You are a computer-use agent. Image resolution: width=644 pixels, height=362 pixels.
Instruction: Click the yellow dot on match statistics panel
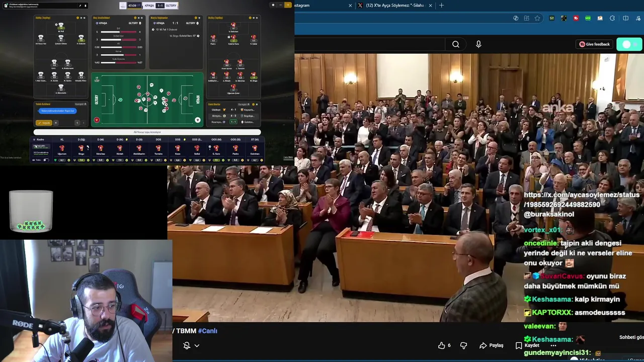[135, 18]
